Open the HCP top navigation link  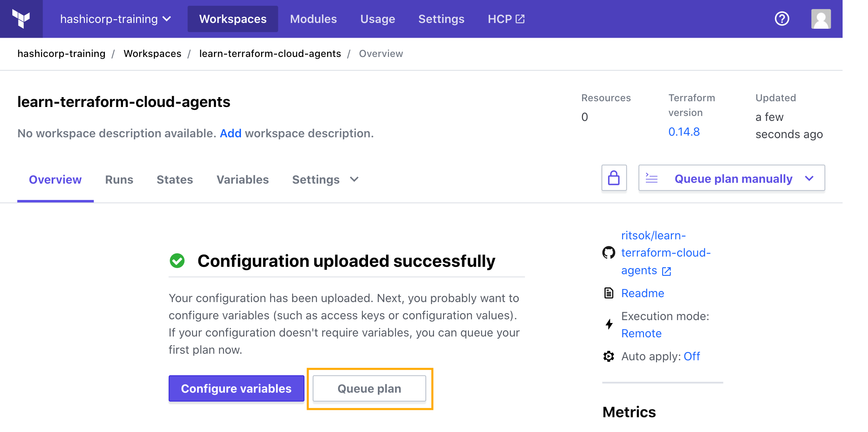coord(506,19)
